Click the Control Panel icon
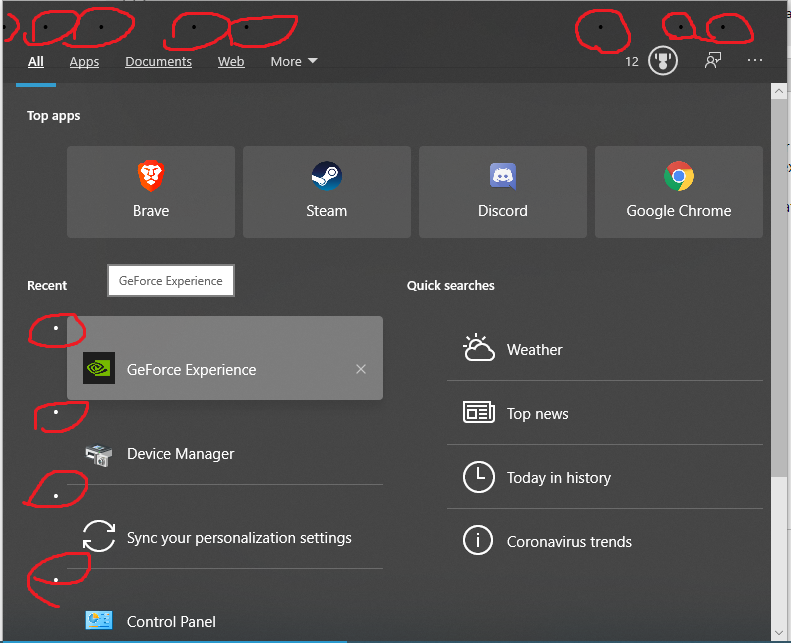Viewport: 791px width, 643px height. [99, 620]
